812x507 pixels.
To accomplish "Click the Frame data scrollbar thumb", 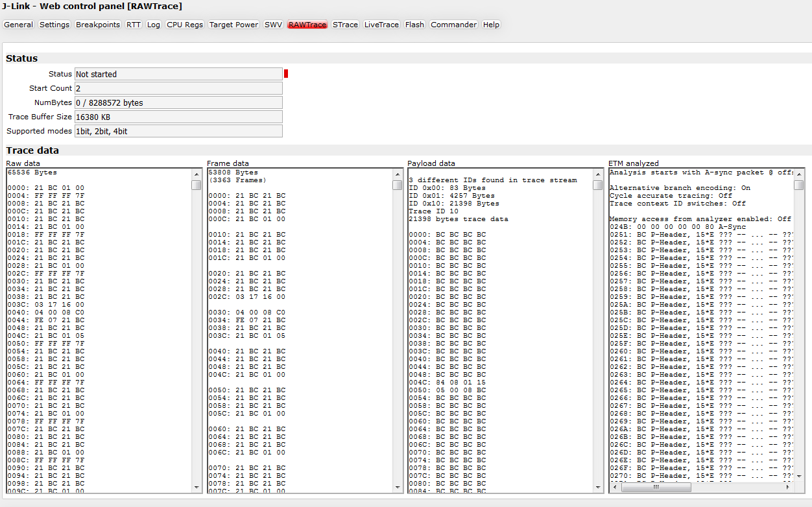I will (x=398, y=185).
